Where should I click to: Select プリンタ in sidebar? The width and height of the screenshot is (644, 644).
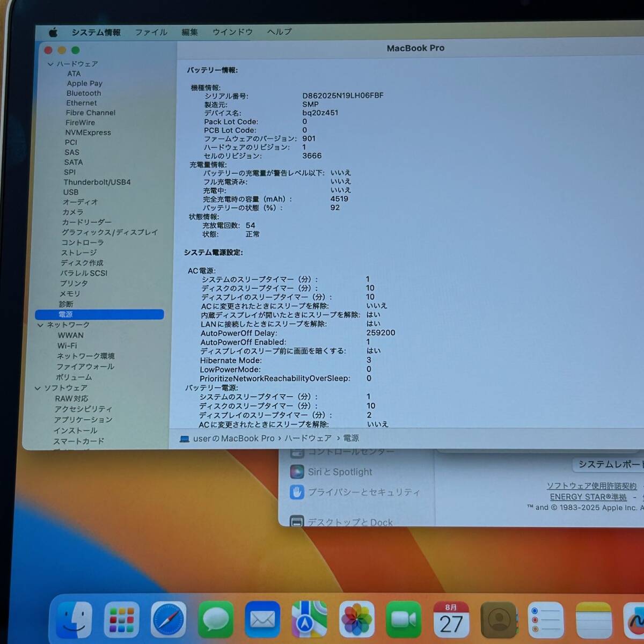[74, 283]
